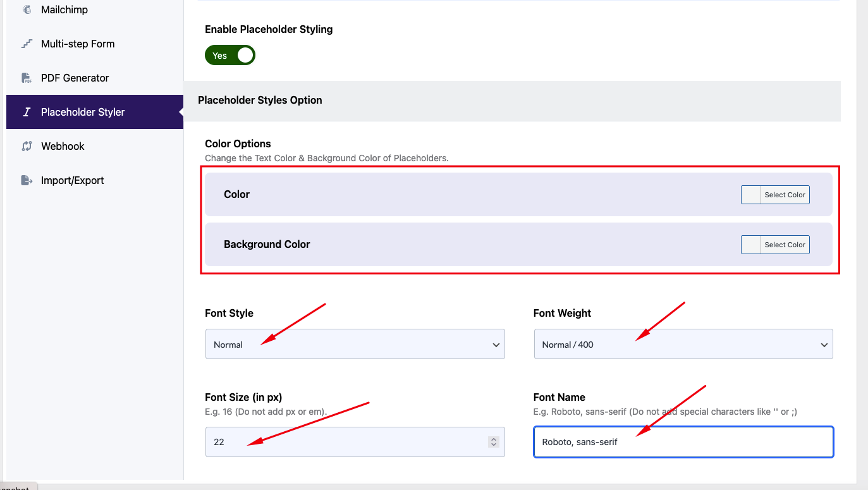Open the Multi-step Form tab
The image size is (868, 490).
(95, 44)
